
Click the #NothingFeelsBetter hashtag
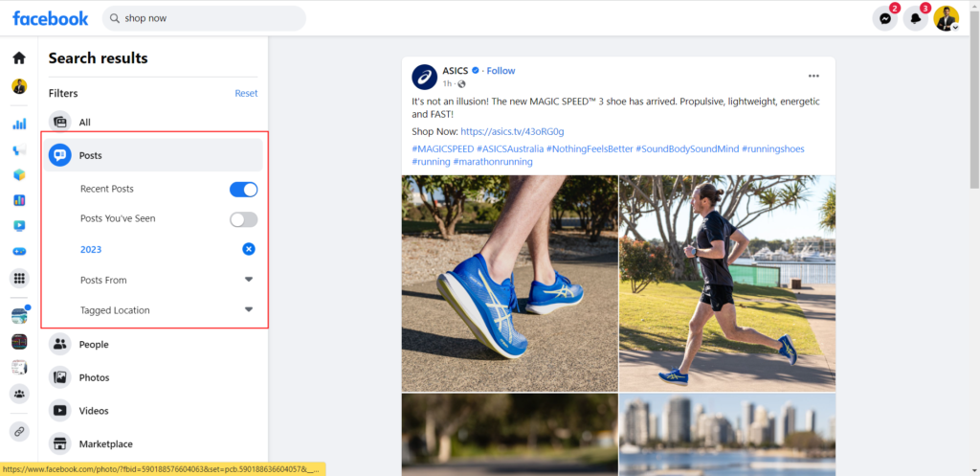click(590, 148)
